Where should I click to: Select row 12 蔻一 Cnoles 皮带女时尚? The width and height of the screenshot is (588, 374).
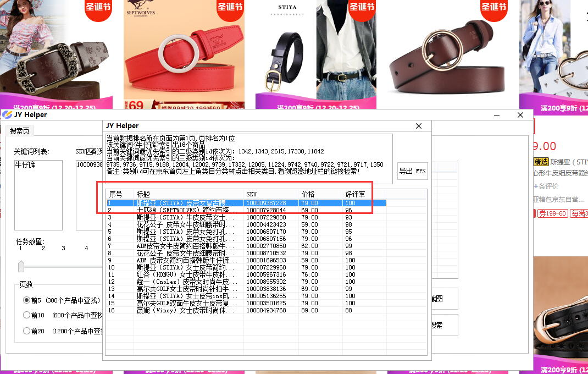[x=246, y=281]
